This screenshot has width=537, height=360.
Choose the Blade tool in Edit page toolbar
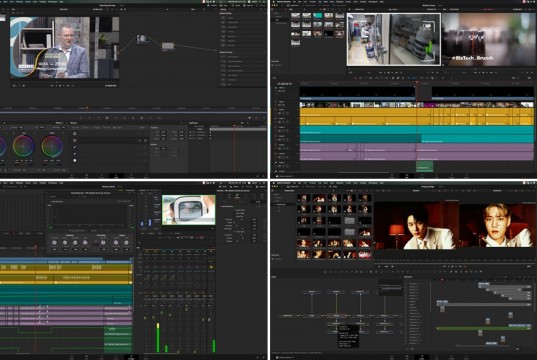pyautogui.click(x=371, y=78)
